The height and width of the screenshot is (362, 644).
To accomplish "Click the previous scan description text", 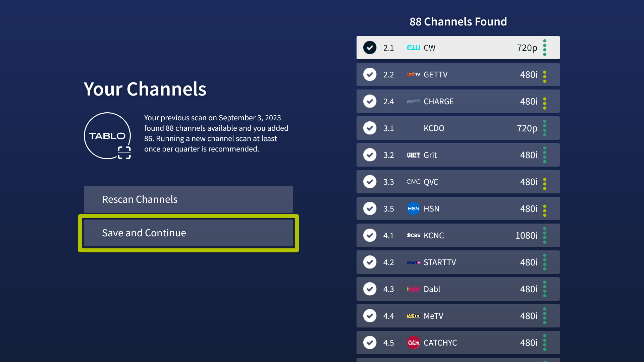I will (216, 133).
